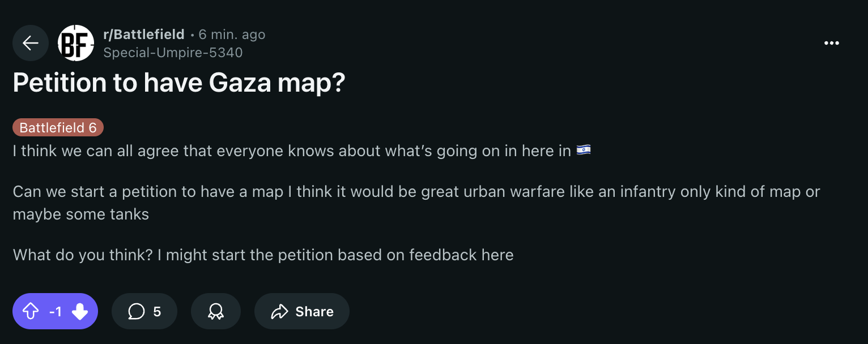Click the r/Battlefield BF avatar logo
Screen dimensions: 868x344
tap(76, 43)
